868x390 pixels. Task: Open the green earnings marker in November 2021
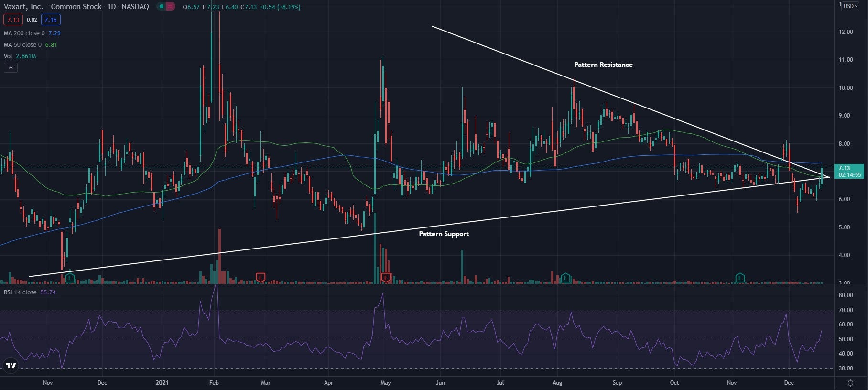coord(740,277)
